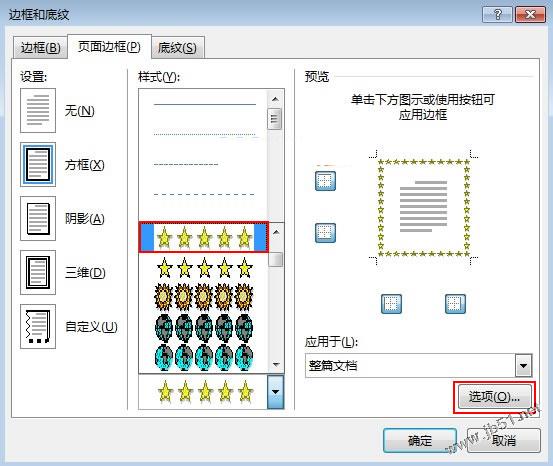Click the page preview thumbnail with stars border
The height and width of the screenshot is (466, 553).
click(x=424, y=207)
